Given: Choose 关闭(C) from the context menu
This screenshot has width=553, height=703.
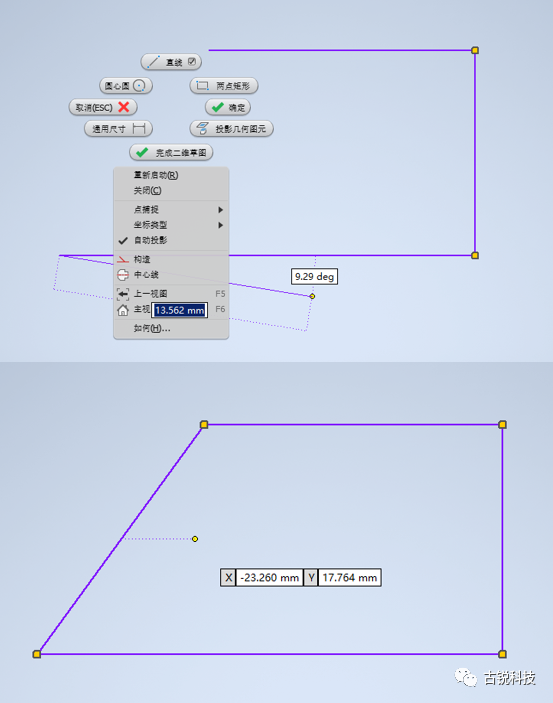Looking at the screenshot, I should pos(171,191).
